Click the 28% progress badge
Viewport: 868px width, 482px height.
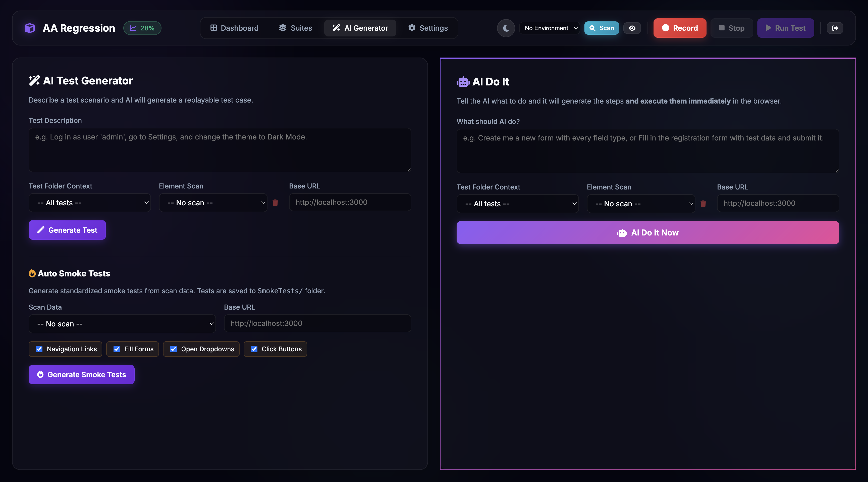point(142,28)
